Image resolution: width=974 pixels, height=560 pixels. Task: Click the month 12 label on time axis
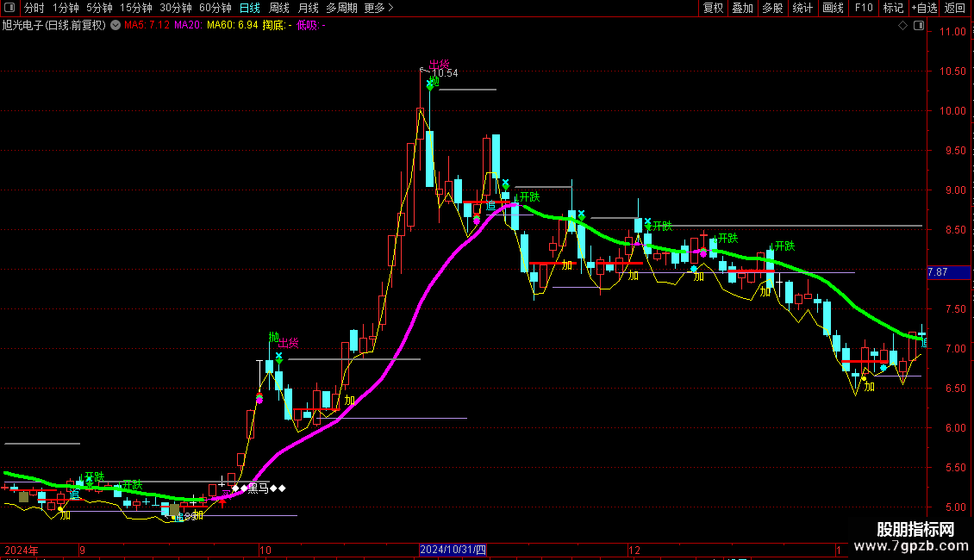[x=634, y=551]
